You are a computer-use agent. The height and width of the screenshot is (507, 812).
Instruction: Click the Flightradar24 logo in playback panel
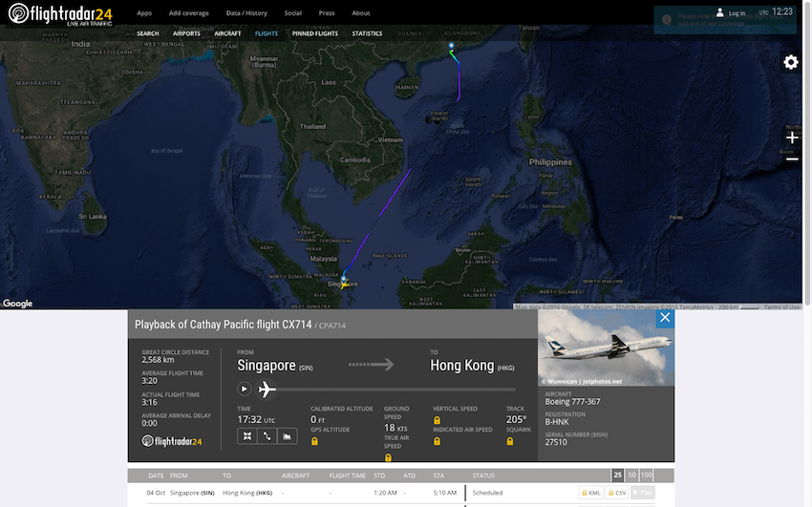tap(171, 441)
